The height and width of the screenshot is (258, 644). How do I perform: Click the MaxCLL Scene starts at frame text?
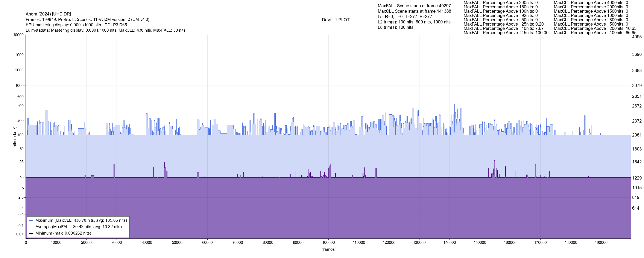point(414,11)
